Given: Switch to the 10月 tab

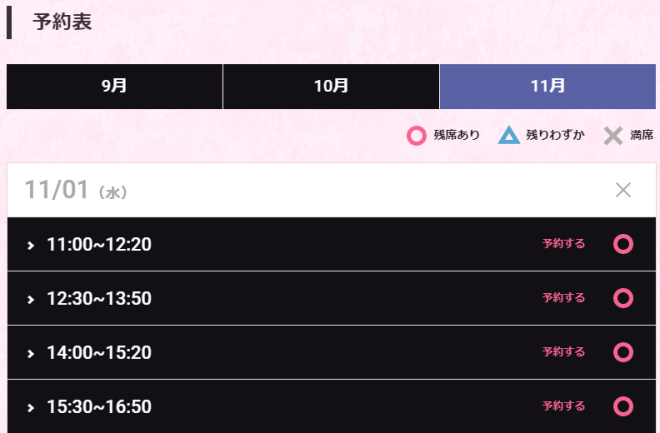Looking at the screenshot, I should coord(330,86).
